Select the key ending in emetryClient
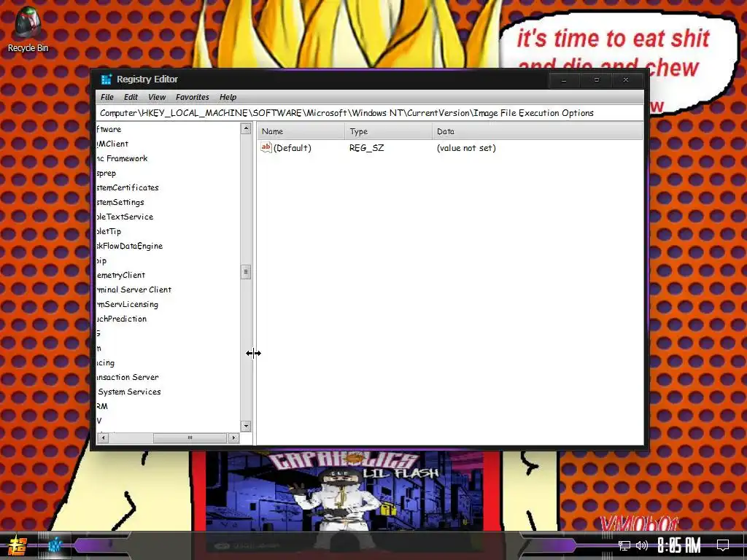Viewport: 747px width, 560px height. tap(121, 275)
